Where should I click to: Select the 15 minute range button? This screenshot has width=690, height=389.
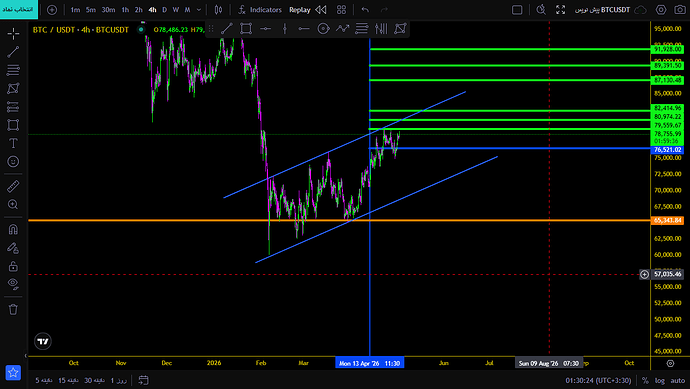click(x=68, y=380)
